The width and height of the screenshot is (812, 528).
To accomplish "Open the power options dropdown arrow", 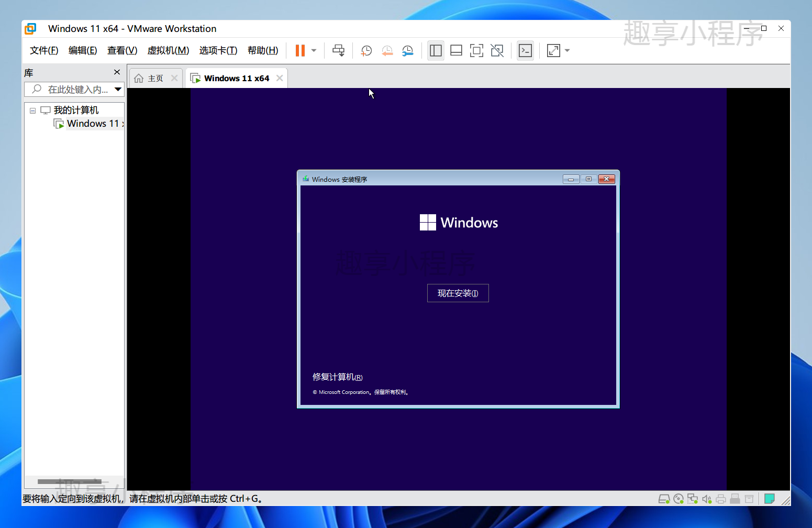I will coord(314,51).
